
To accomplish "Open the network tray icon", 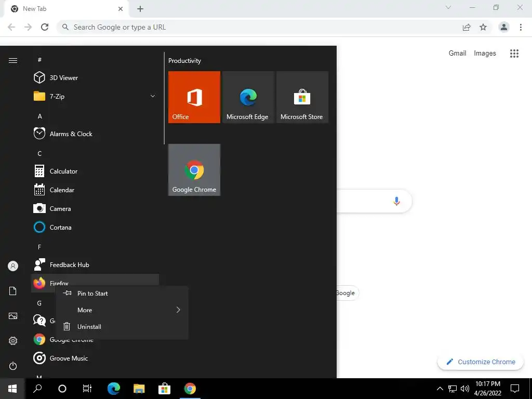I will click(453, 389).
